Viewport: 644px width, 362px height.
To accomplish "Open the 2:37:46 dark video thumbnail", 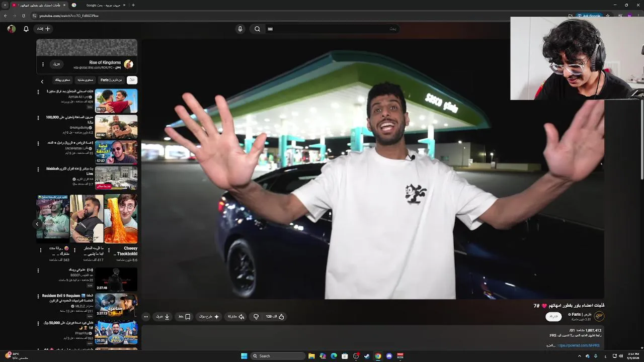I will pyautogui.click(x=116, y=280).
